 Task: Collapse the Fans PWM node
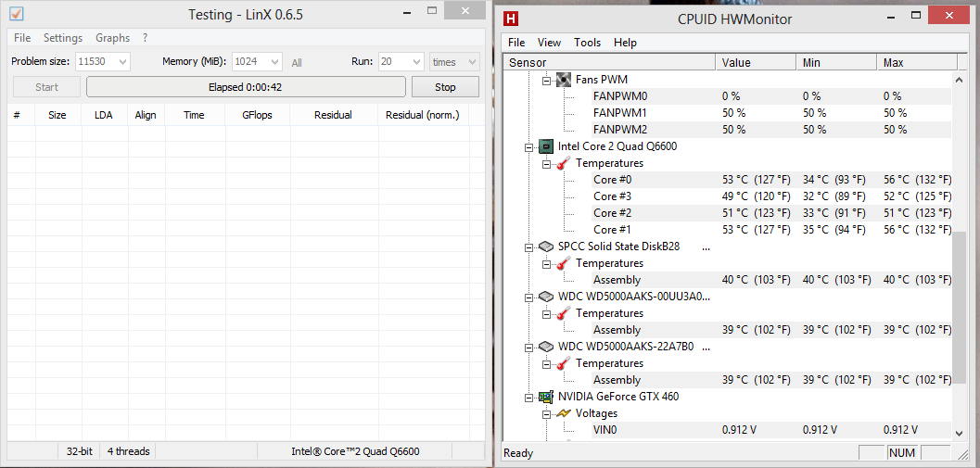click(x=547, y=80)
